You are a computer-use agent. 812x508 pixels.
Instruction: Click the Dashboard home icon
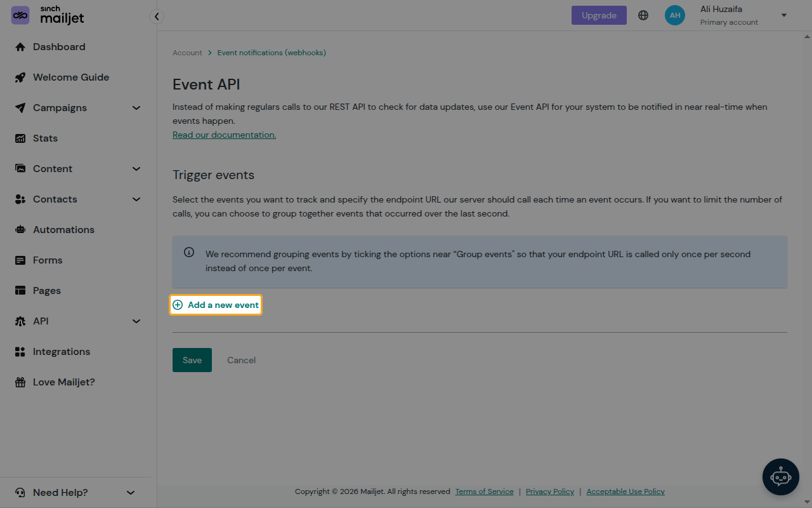tap(20, 47)
